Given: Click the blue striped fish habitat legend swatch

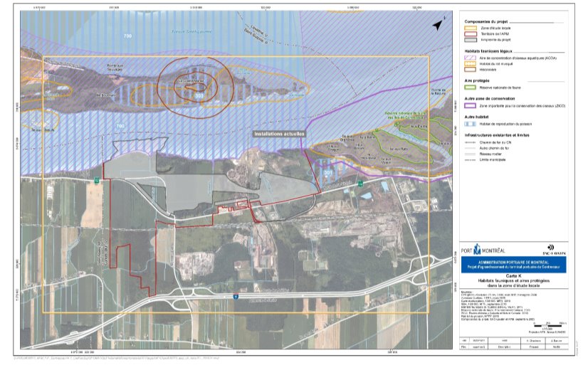Looking at the screenshot, I should 471,124.
